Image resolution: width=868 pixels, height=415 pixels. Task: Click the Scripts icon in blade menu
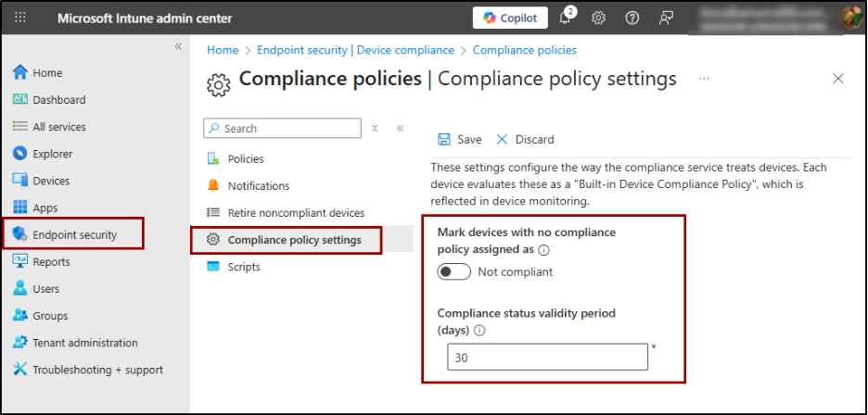pyautogui.click(x=213, y=267)
